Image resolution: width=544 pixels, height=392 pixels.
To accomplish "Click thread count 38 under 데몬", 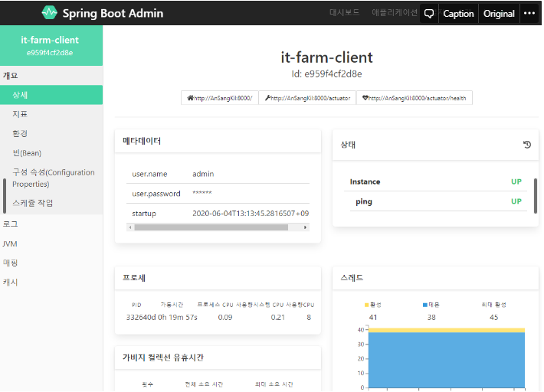I will click(x=431, y=318).
